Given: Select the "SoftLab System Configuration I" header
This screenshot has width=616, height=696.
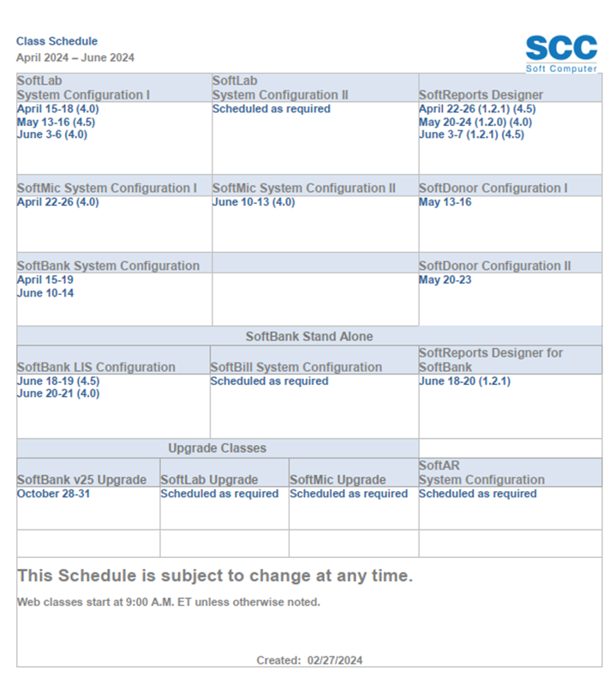Looking at the screenshot, I should 83,88.
